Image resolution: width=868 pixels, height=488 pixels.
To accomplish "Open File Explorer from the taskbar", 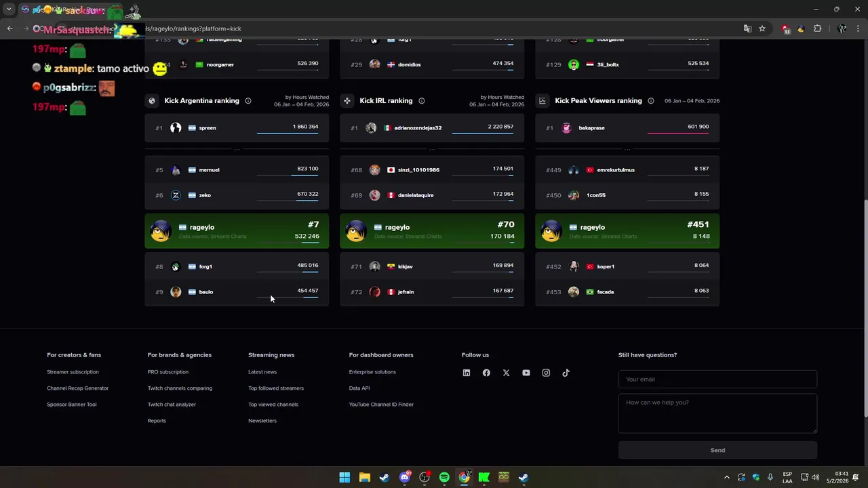I will 364,477.
